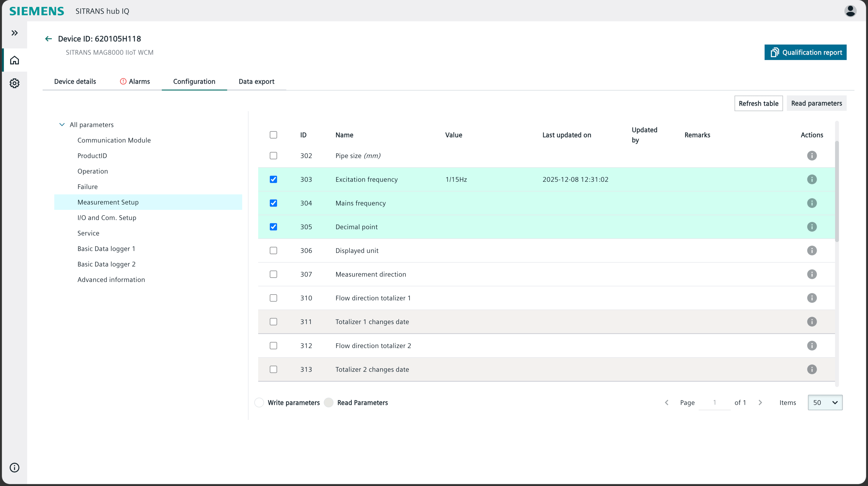Select Service in parameter tree
The height and width of the screenshot is (486, 868).
pos(88,233)
